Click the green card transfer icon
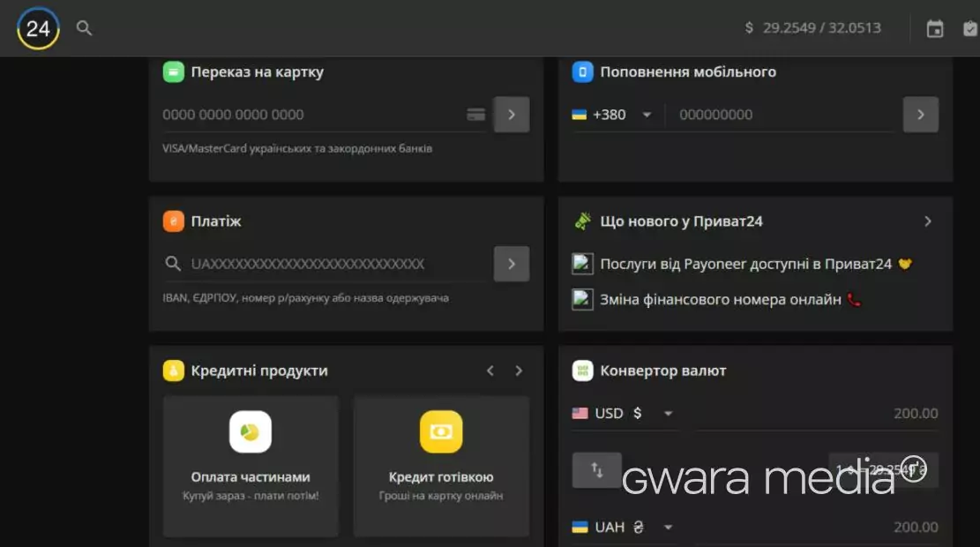This screenshot has height=547, width=980. [174, 72]
